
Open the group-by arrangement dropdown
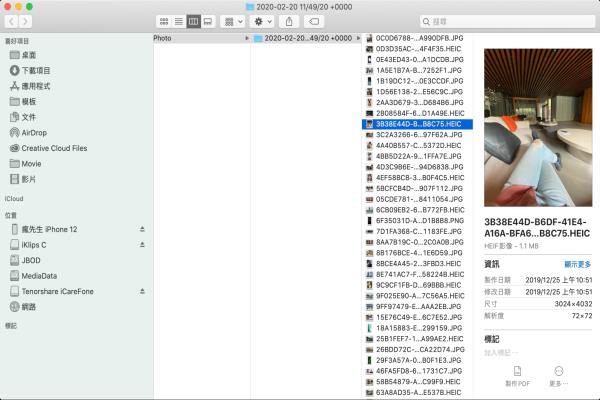233,21
